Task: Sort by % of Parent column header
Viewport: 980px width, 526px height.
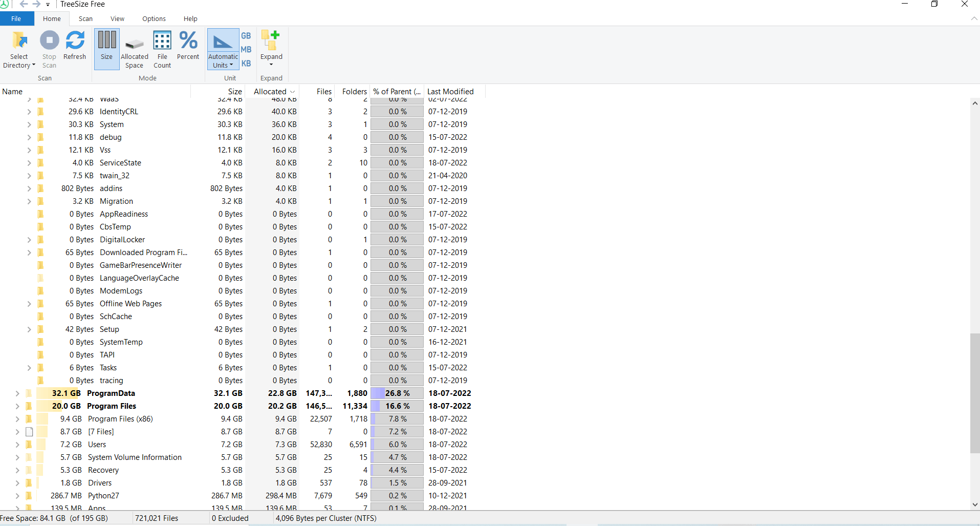Action: (x=397, y=92)
